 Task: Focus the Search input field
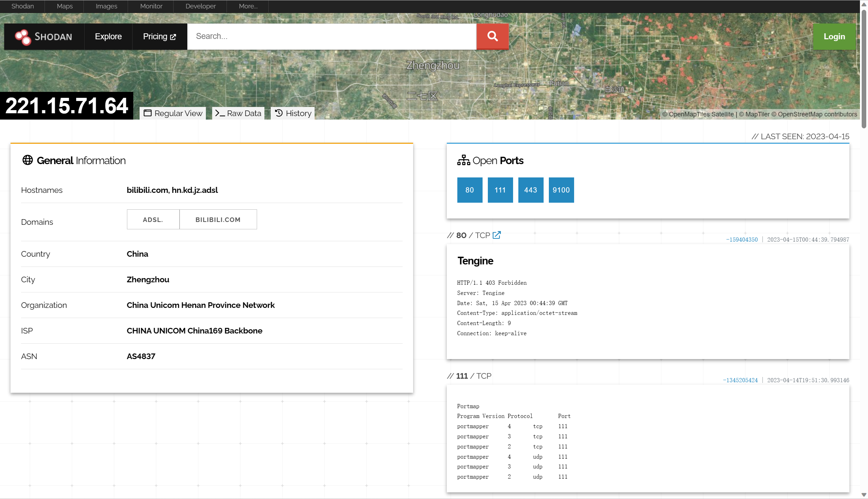click(x=332, y=36)
